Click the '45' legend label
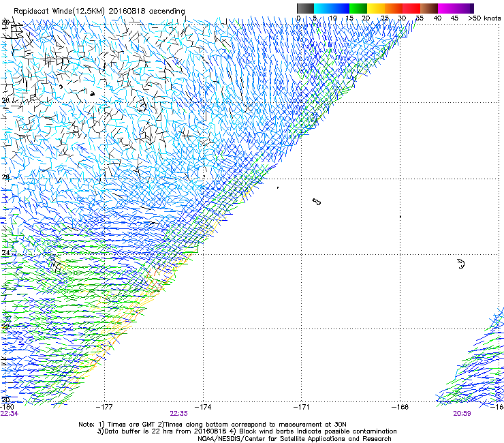The image size is (504, 443). click(x=454, y=18)
